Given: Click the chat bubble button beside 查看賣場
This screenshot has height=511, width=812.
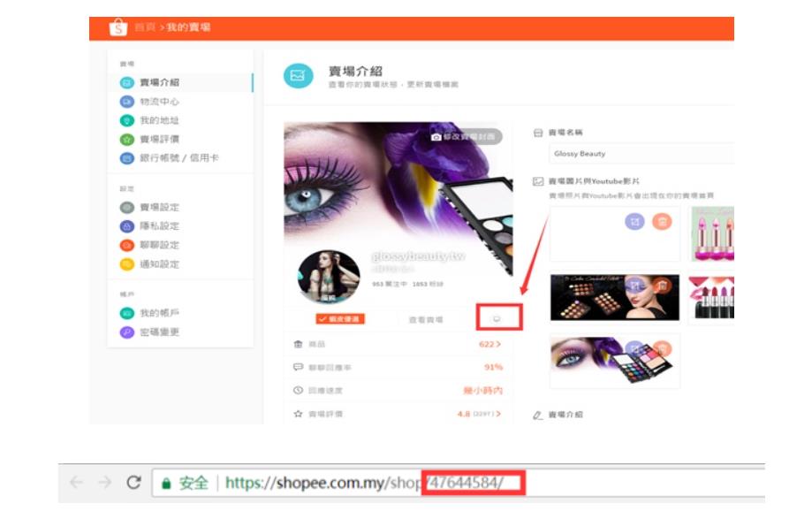Looking at the screenshot, I should coord(497,319).
